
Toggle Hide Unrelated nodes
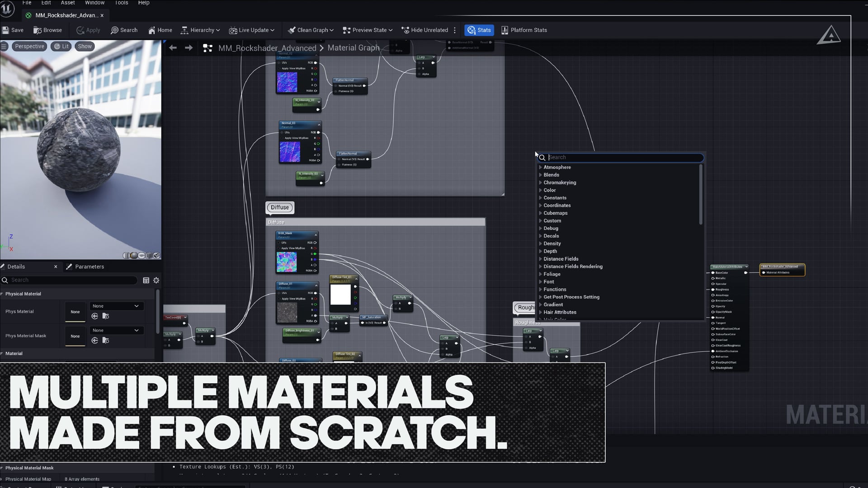(x=425, y=30)
